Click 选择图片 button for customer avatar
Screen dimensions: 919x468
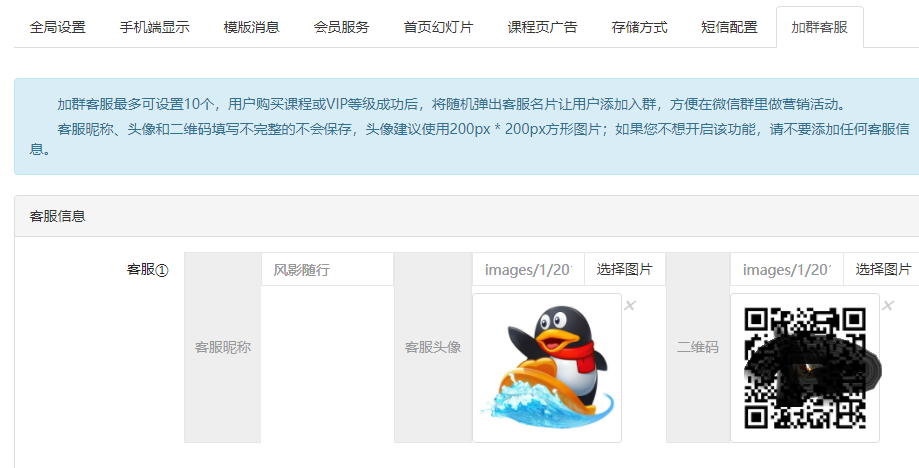coord(625,269)
